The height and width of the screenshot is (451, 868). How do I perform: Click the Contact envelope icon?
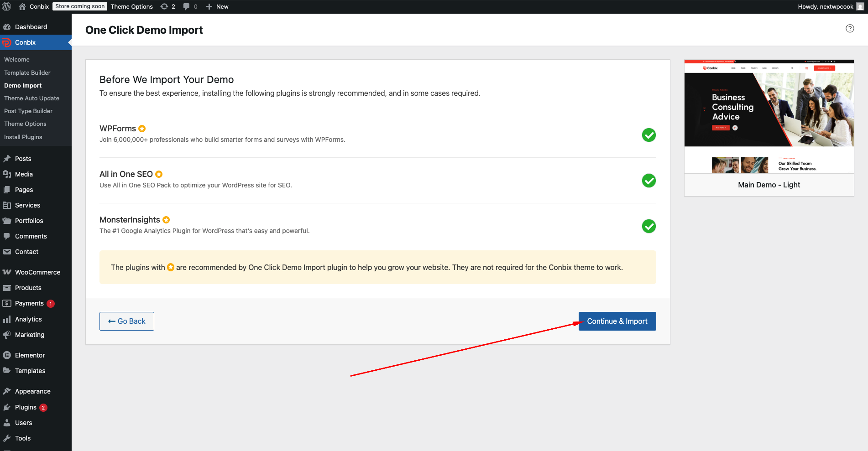click(7, 252)
